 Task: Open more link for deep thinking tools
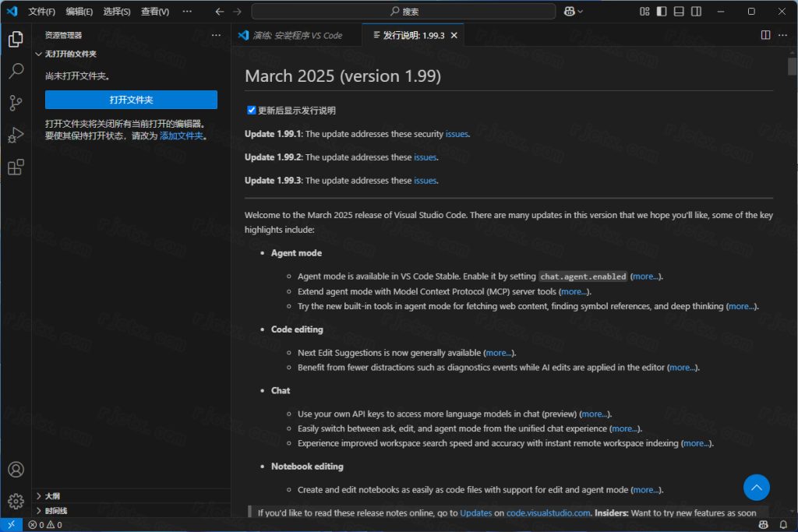point(742,306)
